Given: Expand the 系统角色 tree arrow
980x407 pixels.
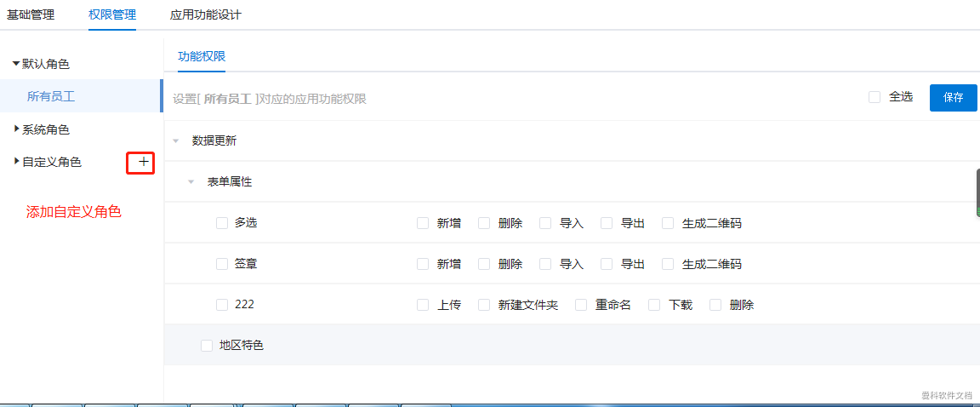Looking at the screenshot, I should [x=16, y=129].
